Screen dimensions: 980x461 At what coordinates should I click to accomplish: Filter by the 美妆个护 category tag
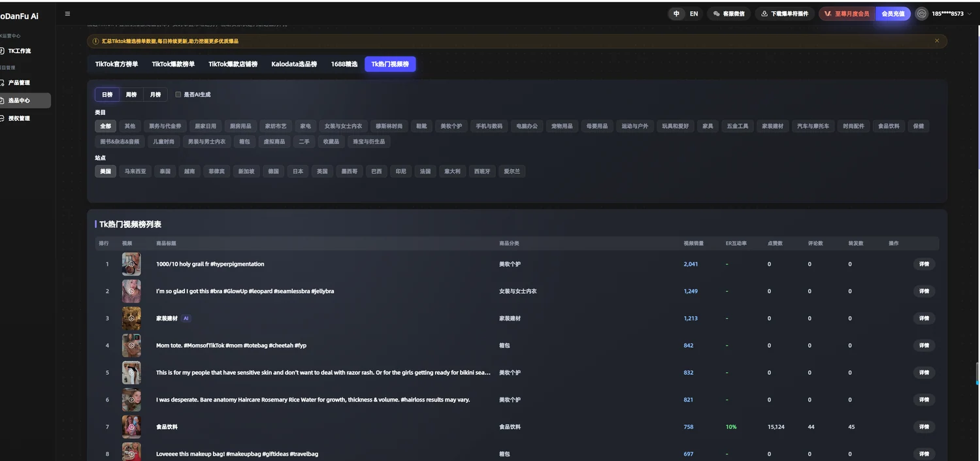tap(451, 126)
